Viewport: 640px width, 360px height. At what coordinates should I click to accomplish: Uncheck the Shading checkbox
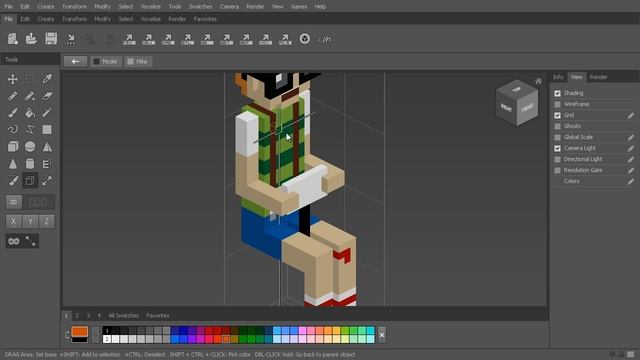pos(558,93)
